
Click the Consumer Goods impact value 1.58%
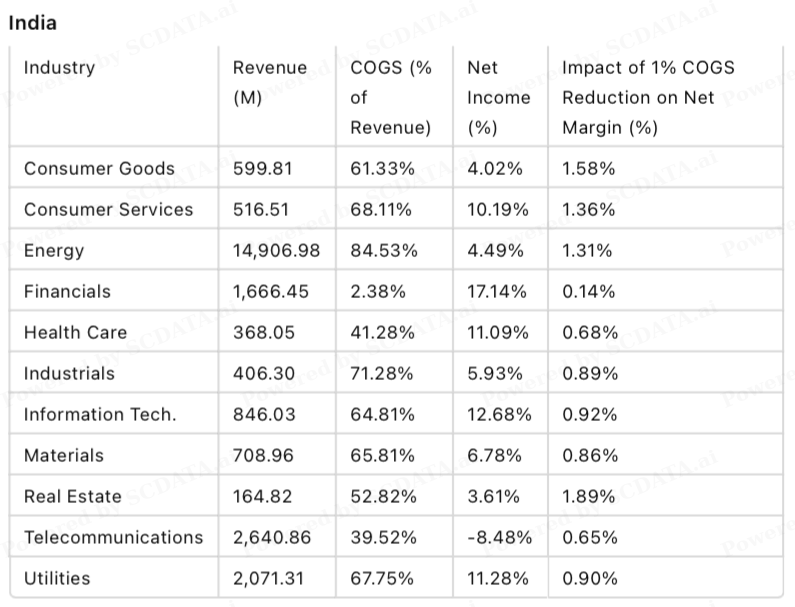pos(589,169)
